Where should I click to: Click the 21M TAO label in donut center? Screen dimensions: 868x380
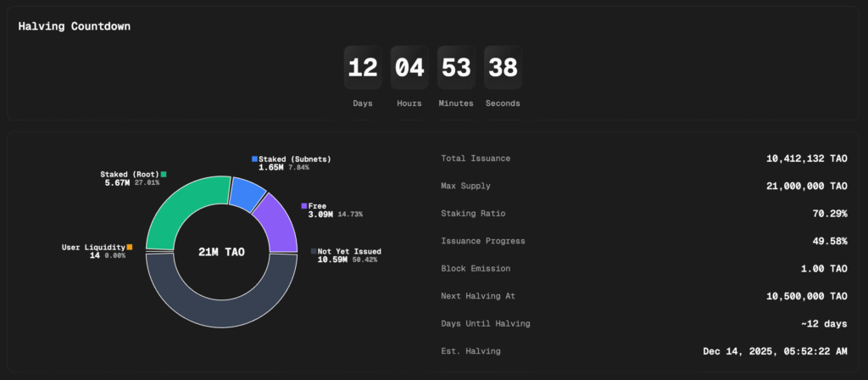(222, 253)
